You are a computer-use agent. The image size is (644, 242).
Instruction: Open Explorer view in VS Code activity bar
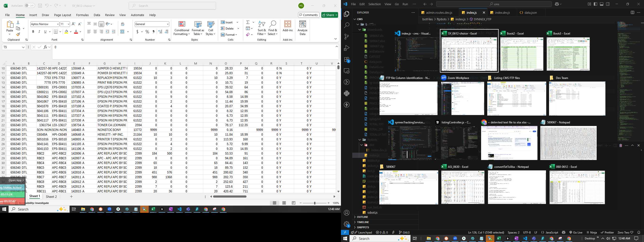click(x=347, y=14)
